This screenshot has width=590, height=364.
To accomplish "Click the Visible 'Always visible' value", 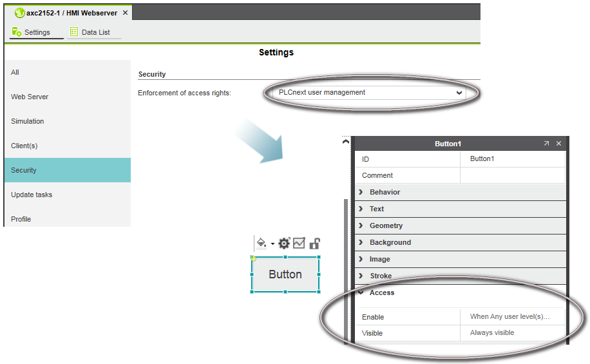I will 512,333.
